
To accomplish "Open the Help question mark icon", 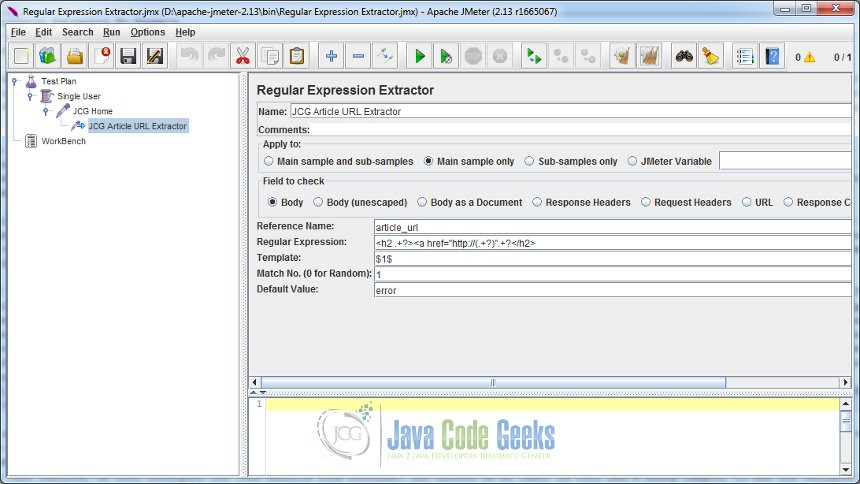I will (772, 56).
